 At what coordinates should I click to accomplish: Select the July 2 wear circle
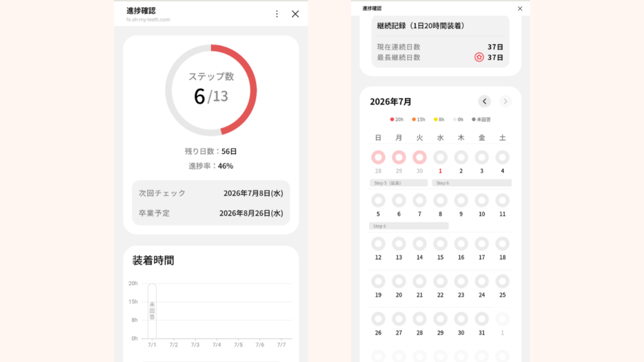coord(461,157)
